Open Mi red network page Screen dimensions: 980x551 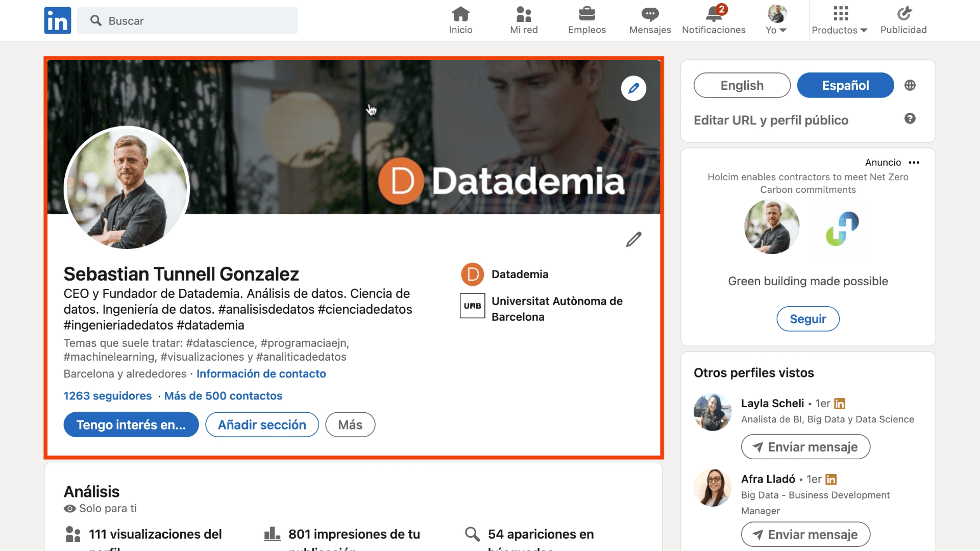[x=523, y=19]
